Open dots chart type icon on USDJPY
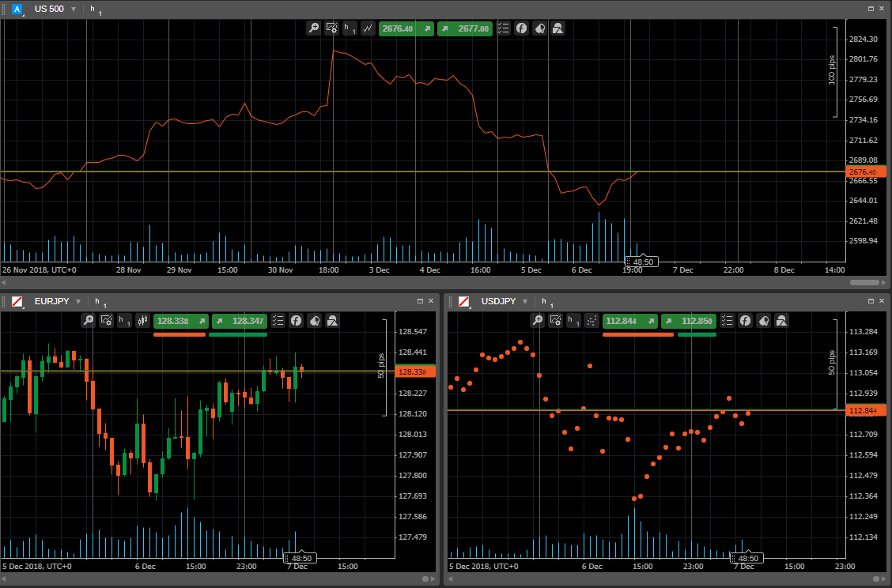Viewport: 892px width, 588px height. pyautogui.click(x=592, y=321)
